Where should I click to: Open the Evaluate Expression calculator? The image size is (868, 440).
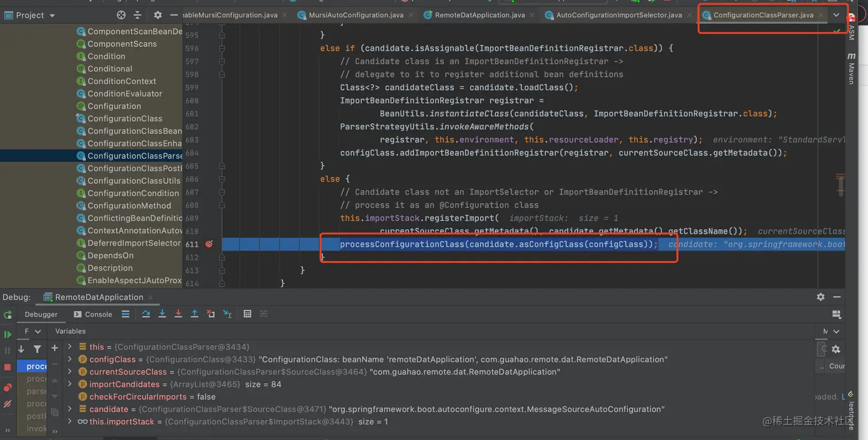(247, 314)
